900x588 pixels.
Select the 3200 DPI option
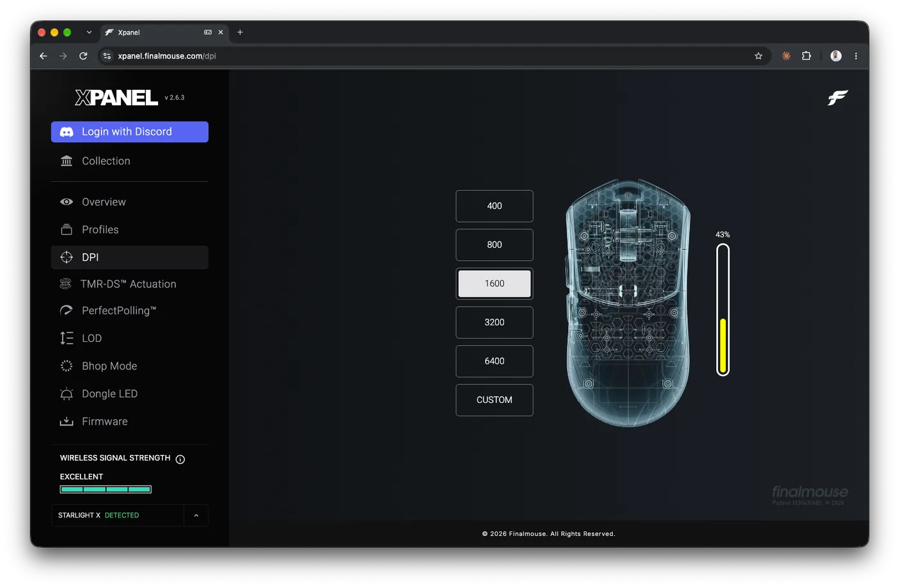(x=494, y=323)
